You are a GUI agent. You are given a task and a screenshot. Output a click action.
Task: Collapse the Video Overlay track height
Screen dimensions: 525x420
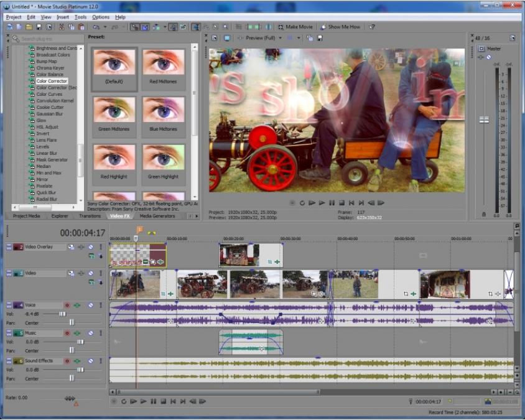pyautogui.click(x=9, y=247)
